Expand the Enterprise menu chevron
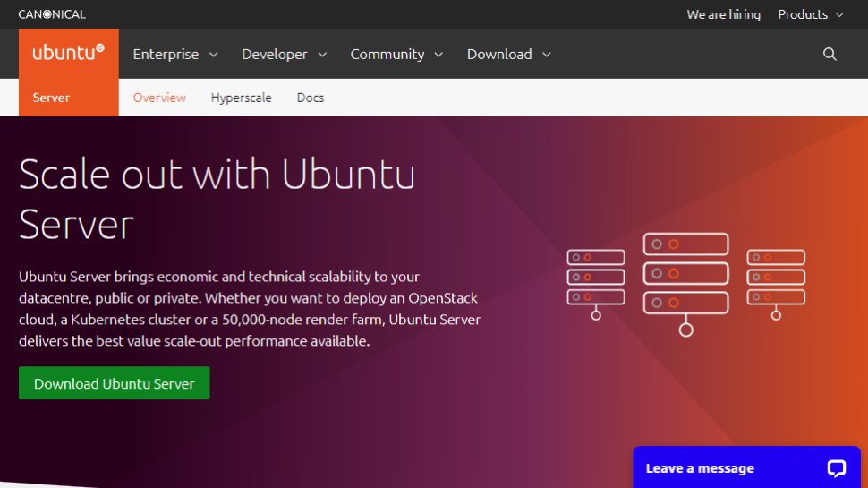Viewport: 868px width, 488px height. point(214,55)
